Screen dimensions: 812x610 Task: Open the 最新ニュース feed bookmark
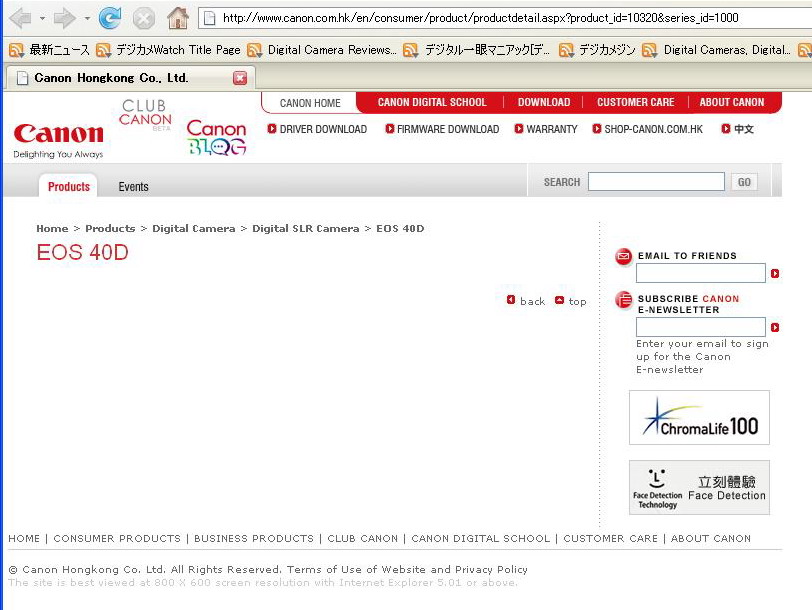coord(50,50)
